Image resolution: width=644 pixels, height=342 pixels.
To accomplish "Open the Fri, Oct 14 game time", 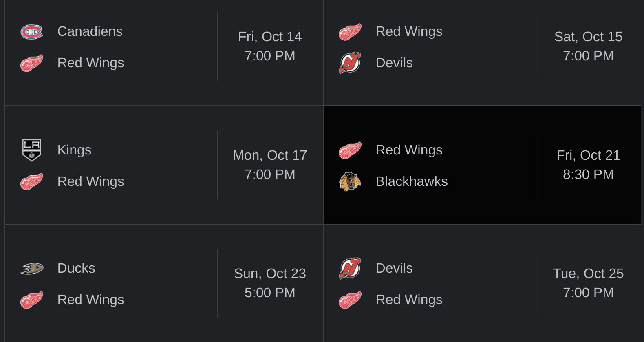I will pyautogui.click(x=270, y=56).
